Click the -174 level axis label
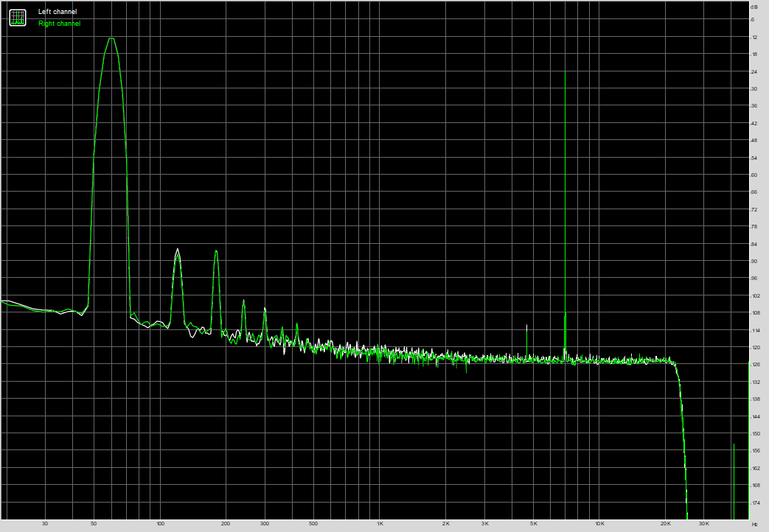 click(x=754, y=503)
